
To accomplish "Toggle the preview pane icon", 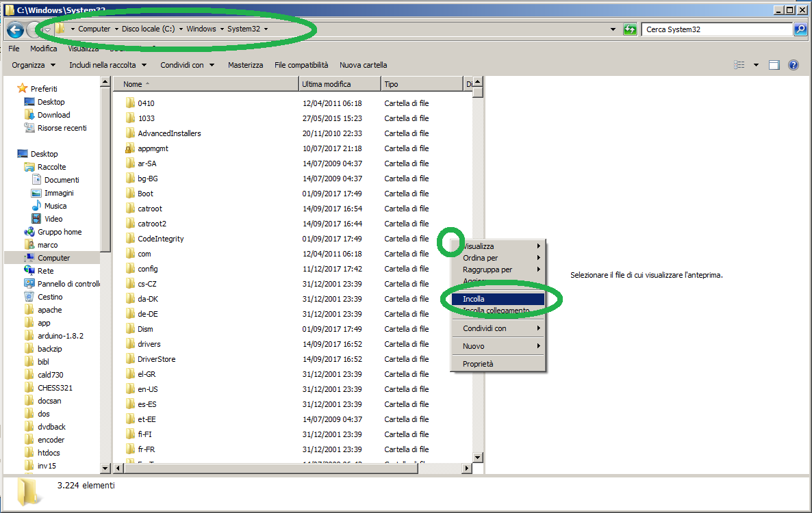I will pos(774,65).
